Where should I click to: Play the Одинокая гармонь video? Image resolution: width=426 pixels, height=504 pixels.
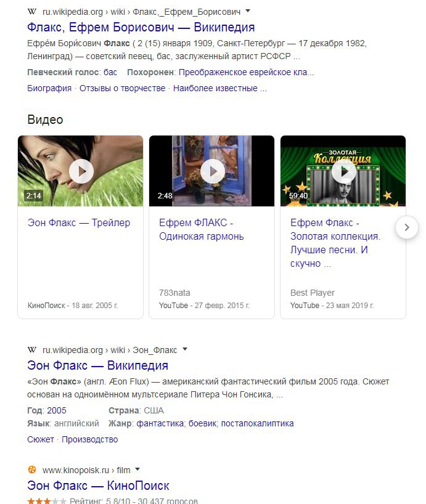(x=213, y=171)
